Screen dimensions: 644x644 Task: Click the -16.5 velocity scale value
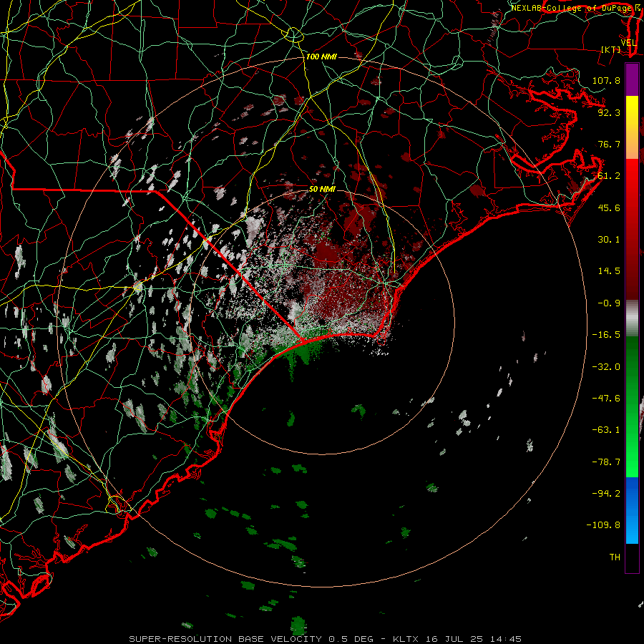pos(606,335)
